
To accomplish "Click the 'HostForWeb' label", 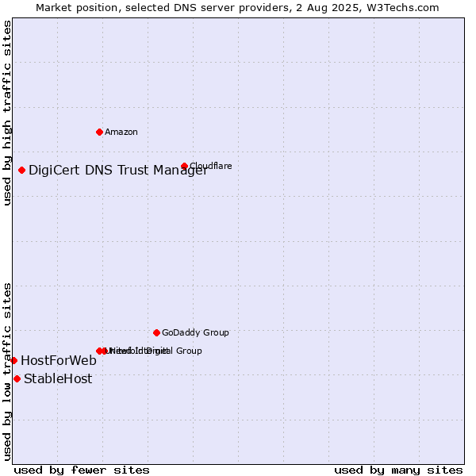I will pos(59,361).
